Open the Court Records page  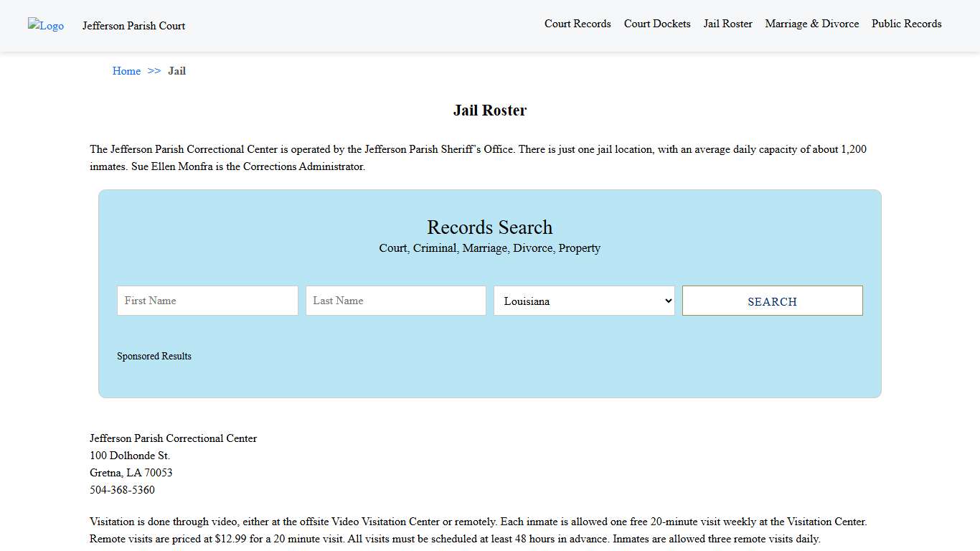[578, 24]
